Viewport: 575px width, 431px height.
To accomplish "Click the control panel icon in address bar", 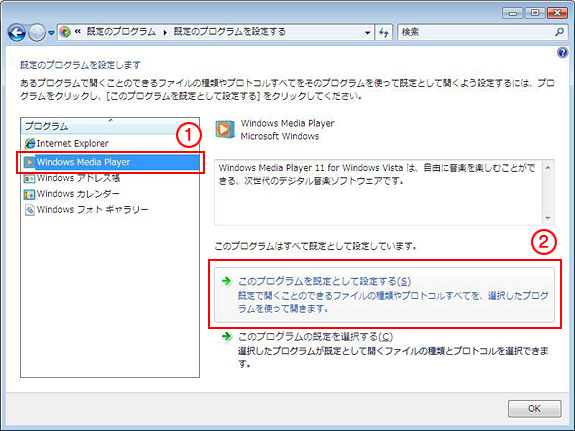I will coord(65,32).
